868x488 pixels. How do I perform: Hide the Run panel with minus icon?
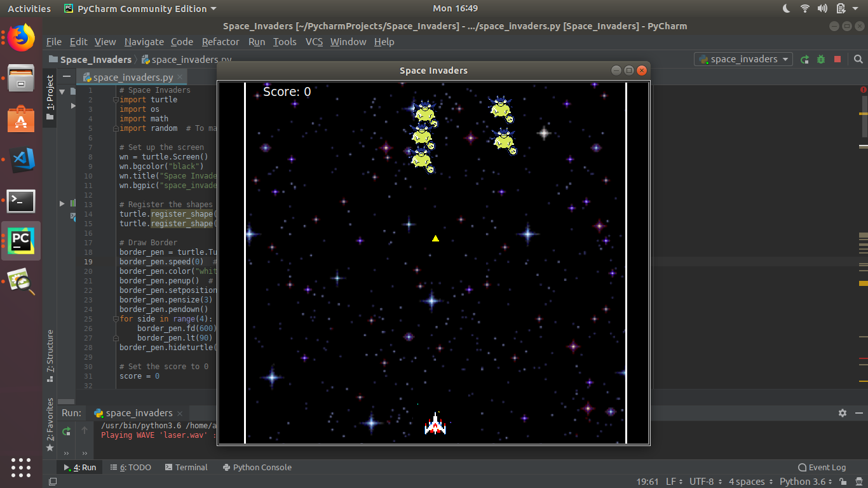point(858,413)
